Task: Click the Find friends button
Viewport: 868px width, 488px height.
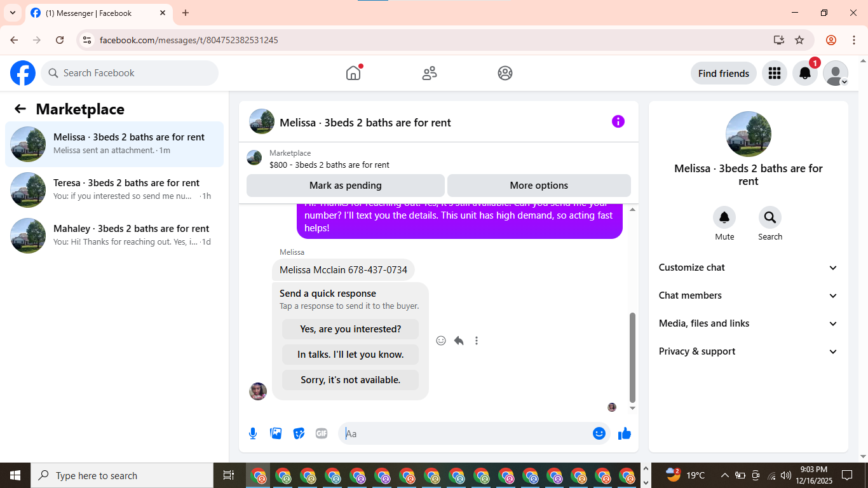Action: 724,73
